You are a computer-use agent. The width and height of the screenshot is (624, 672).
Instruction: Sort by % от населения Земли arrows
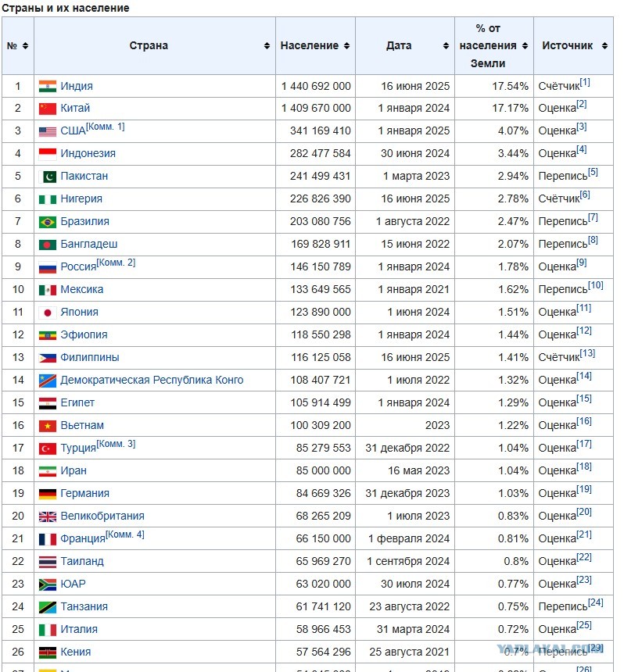(x=525, y=46)
